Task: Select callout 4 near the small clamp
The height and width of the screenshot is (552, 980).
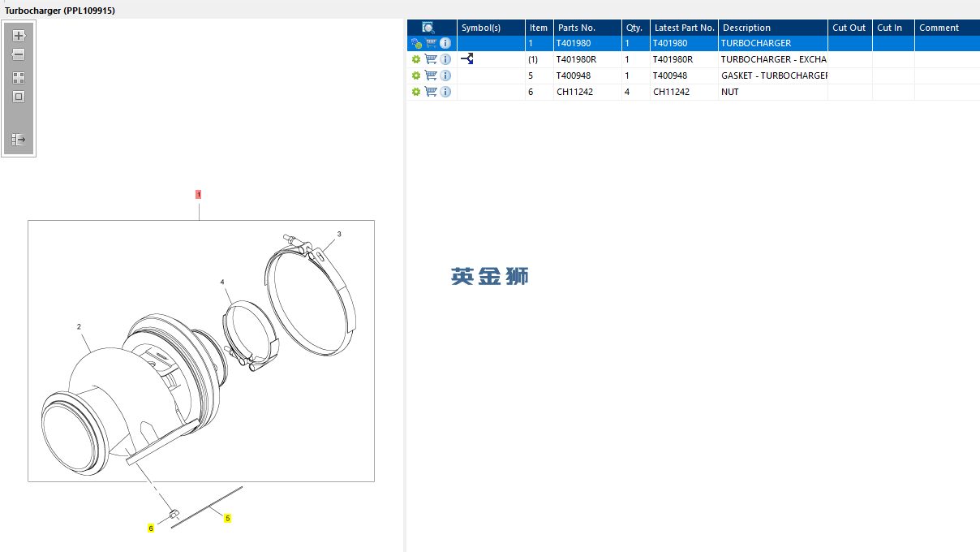Action: (222, 282)
